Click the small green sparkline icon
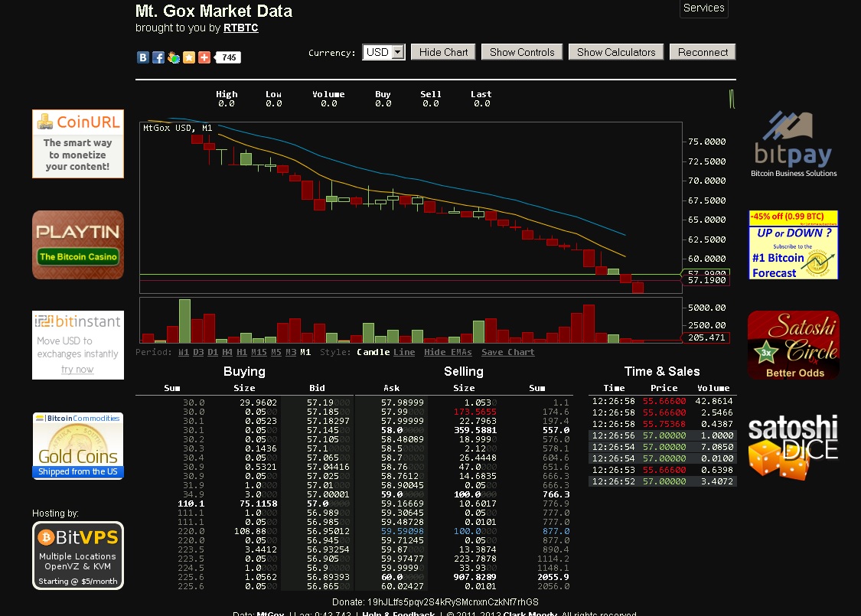 pyautogui.click(x=732, y=99)
